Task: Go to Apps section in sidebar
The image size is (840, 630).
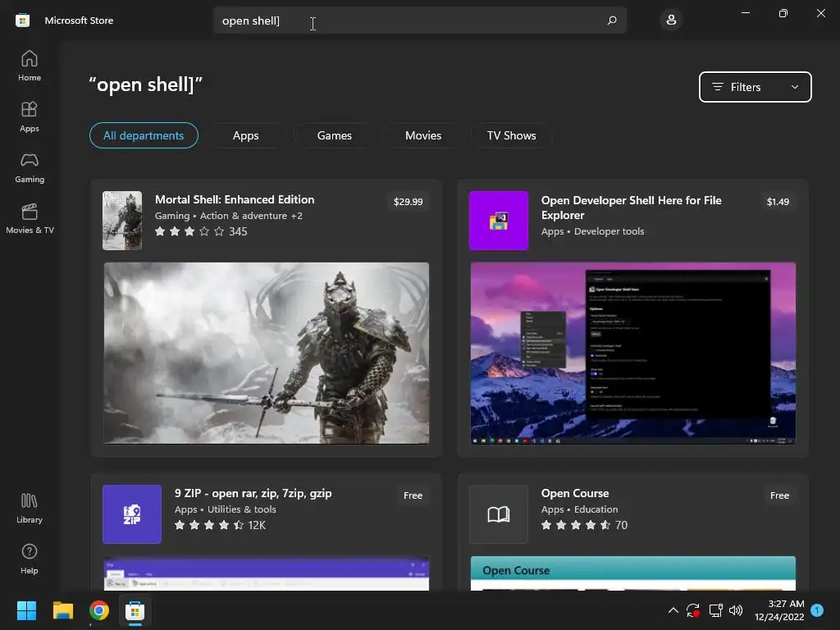Action: tap(30, 116)
